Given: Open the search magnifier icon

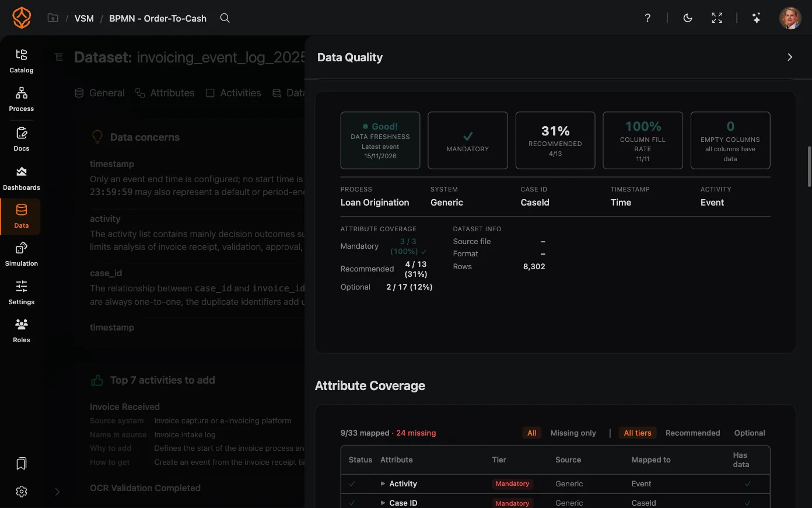Looking at the screenshot, I should pyautogui.click(x=225, y=18).
